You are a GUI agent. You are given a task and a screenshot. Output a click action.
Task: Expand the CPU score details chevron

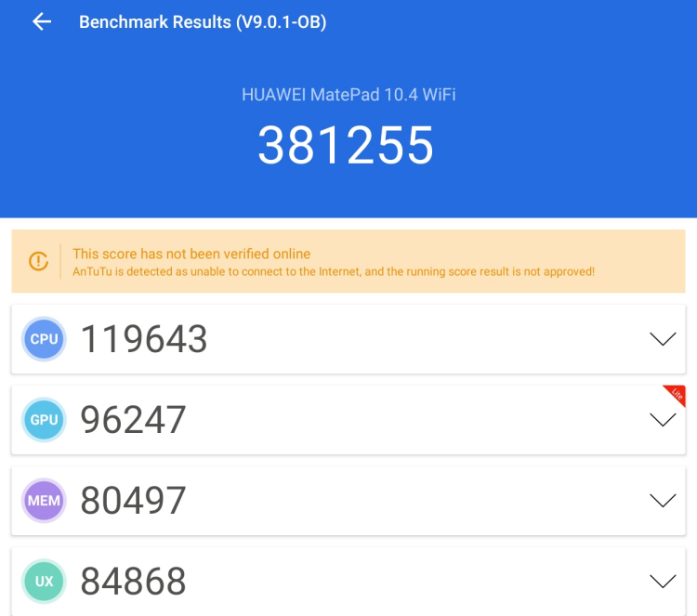click(663, 339)
